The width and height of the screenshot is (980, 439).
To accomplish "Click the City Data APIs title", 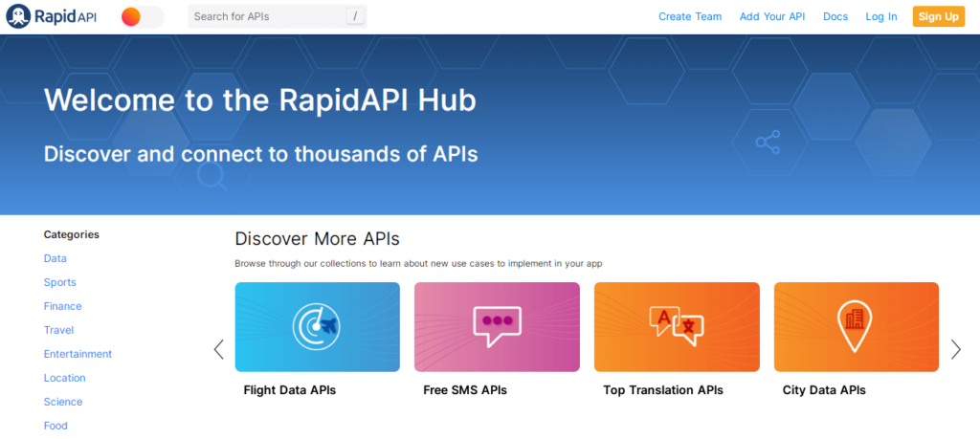I will tap(824, 390).
